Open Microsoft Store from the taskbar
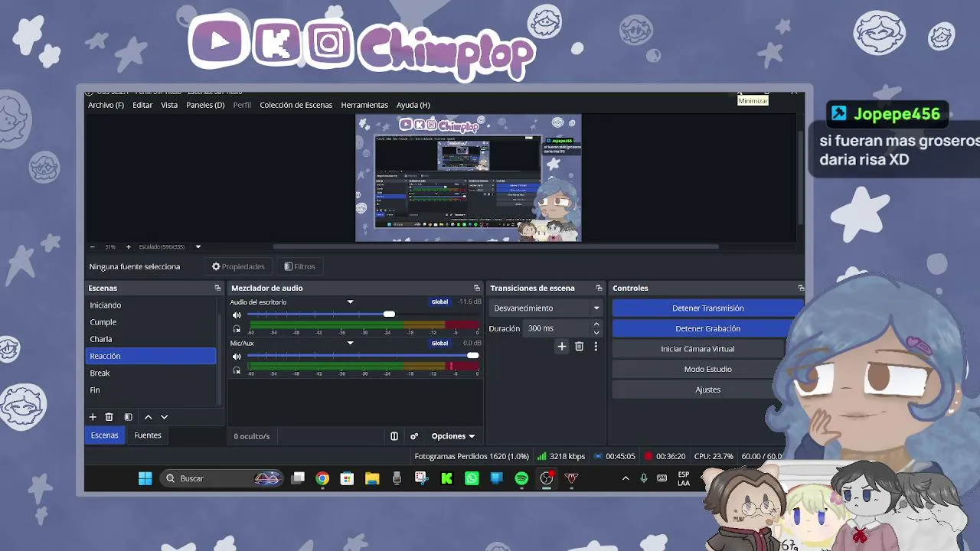Viewport: 980px width, 551px height. [347, 478]
